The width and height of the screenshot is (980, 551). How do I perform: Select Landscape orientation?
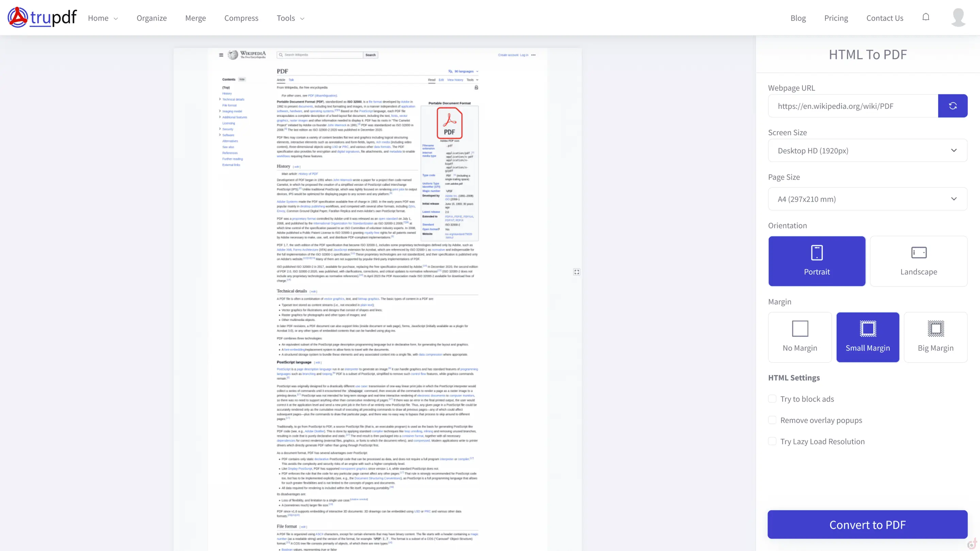[918, 261]
